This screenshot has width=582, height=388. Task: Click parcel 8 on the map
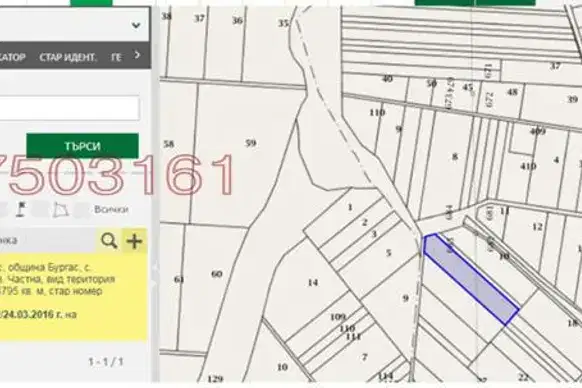click(455, 157)
